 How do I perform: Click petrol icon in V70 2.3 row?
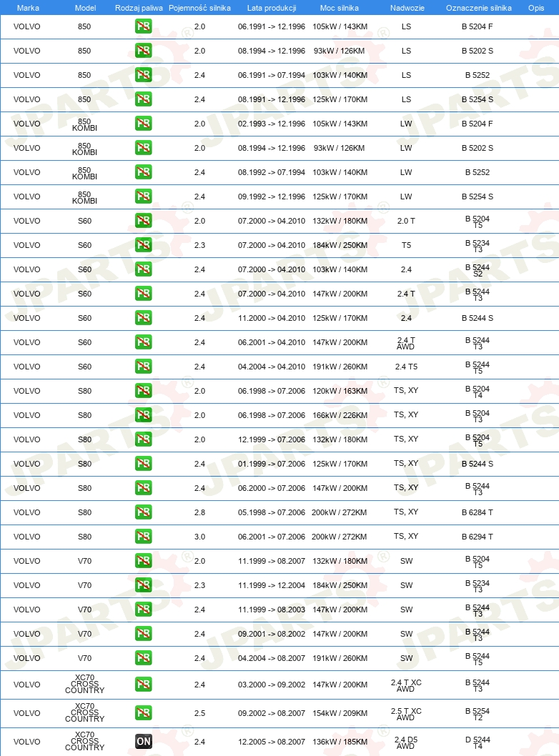(143, 585)
